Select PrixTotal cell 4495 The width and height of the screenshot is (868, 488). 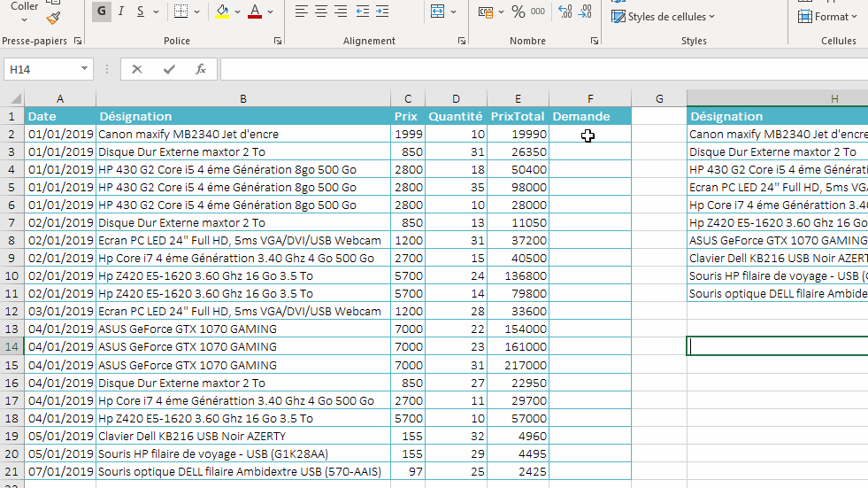pyautogui.click(x=518, y=453)
